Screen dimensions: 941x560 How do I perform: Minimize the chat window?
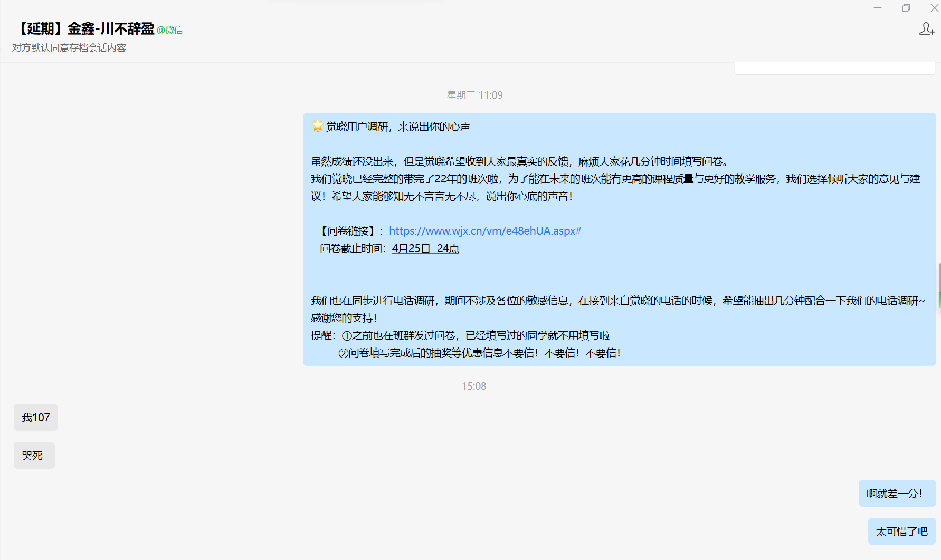(x=878, y=8)
